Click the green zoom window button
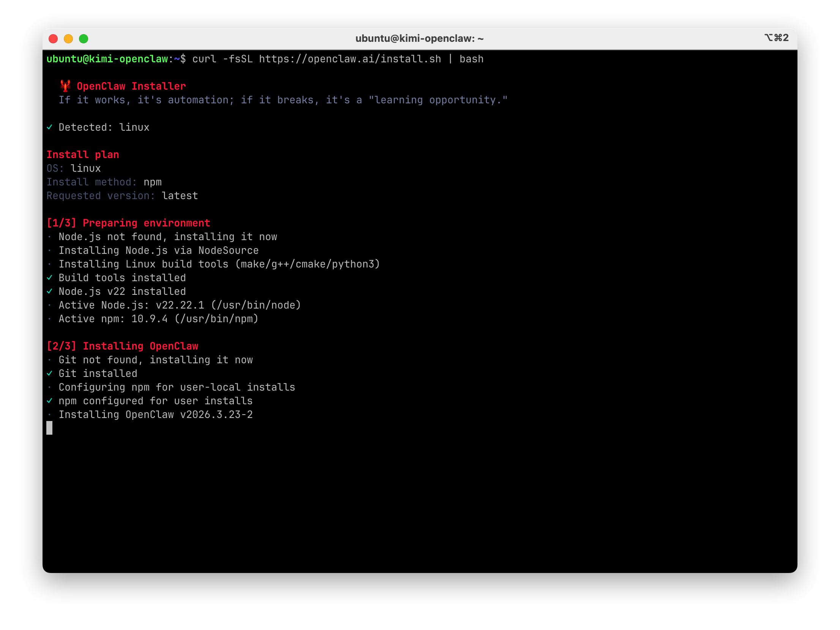Viewport: 840px width, 630px height. (x=84, y=39)
